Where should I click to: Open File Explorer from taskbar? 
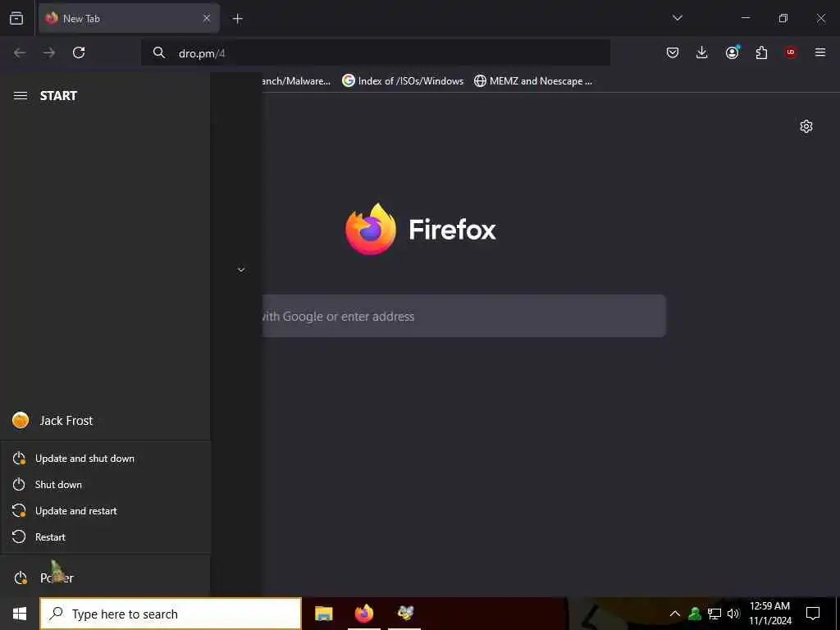point(323,614)
